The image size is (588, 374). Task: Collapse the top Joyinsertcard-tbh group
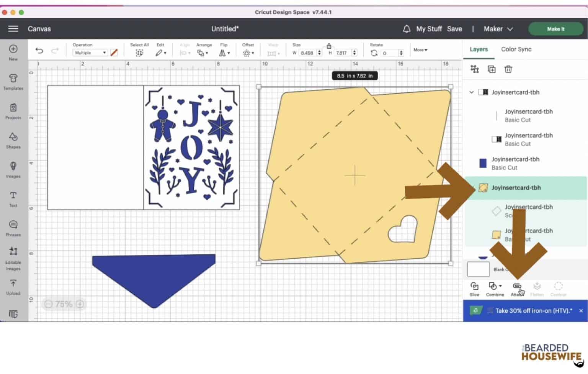tap(472, 92)
